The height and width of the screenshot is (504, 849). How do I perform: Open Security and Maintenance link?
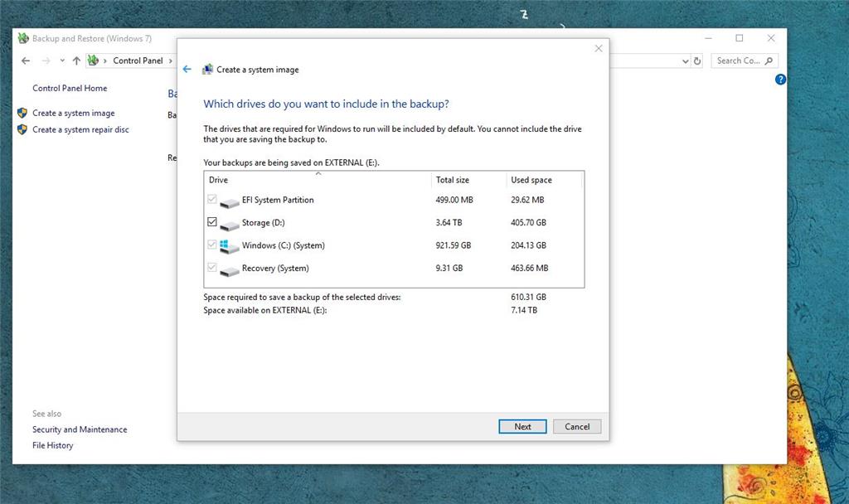[80, 429]
